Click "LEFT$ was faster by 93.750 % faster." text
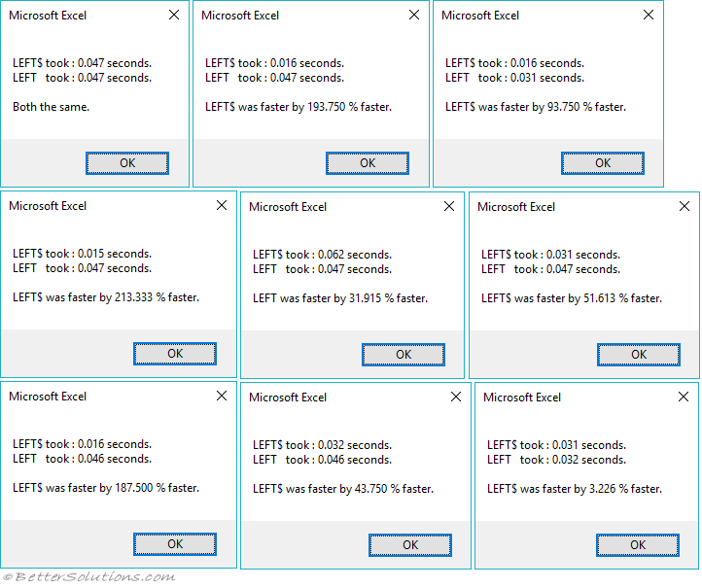Viewport: 702px width, 588px height. point(536,107)
